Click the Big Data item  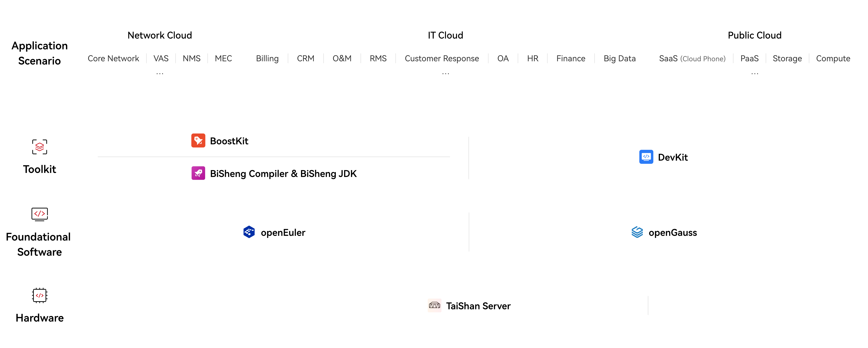(619, 59)
